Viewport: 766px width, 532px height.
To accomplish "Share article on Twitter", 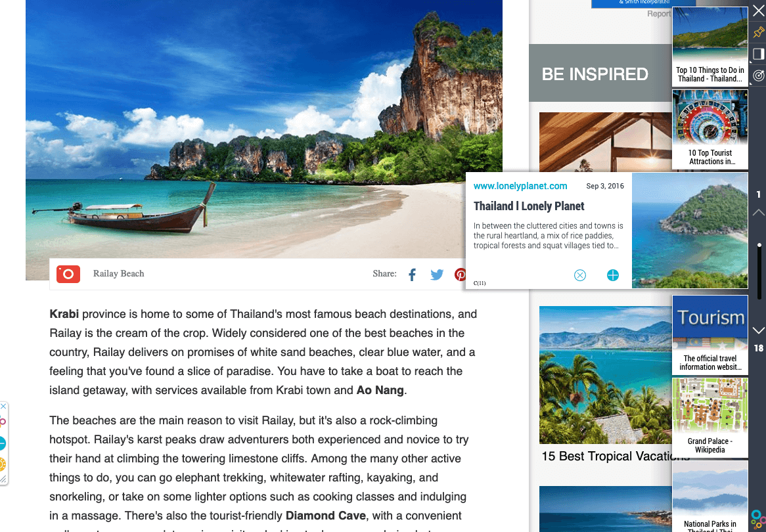I will pyautogui.click(x=437, y=275).
